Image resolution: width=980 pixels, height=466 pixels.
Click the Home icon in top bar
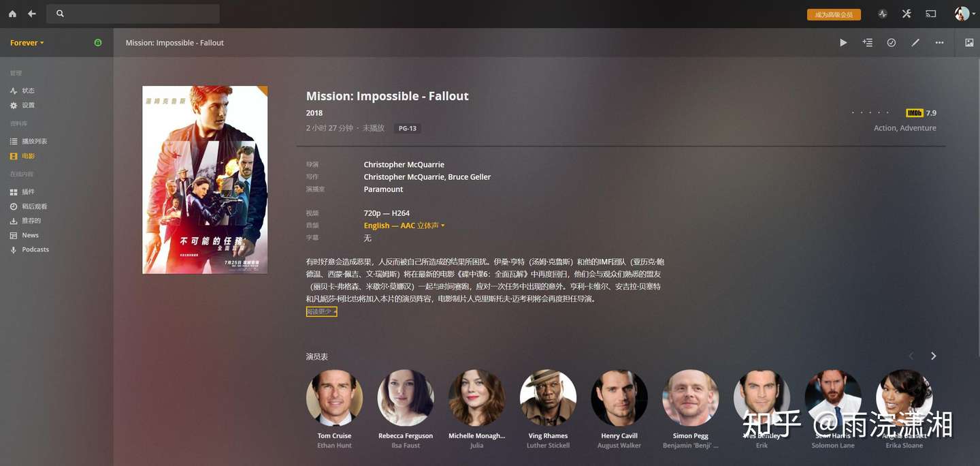tap(12, 14)
